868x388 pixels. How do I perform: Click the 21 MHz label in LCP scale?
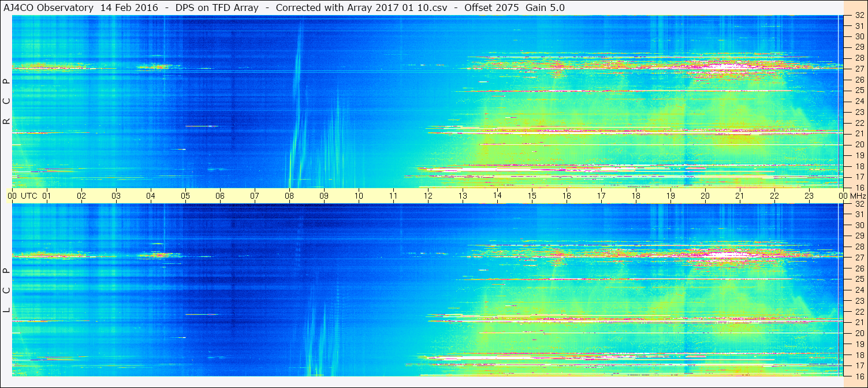(859, 322)
